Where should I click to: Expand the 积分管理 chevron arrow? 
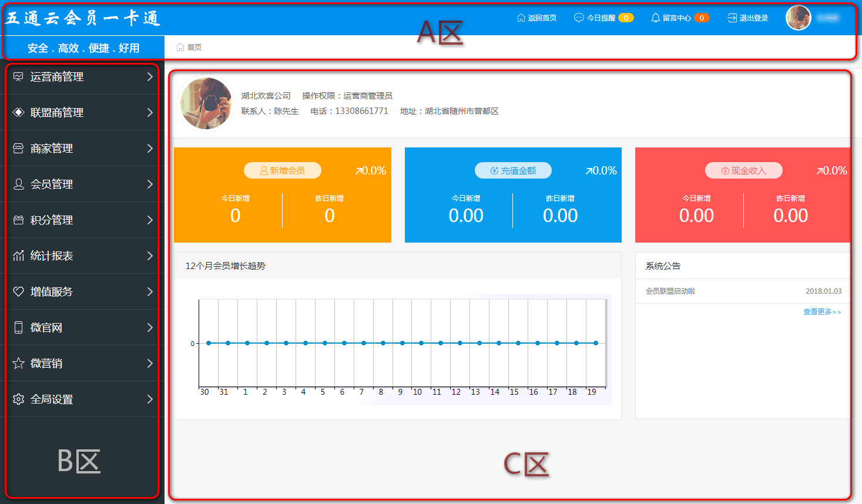(150, 220)
